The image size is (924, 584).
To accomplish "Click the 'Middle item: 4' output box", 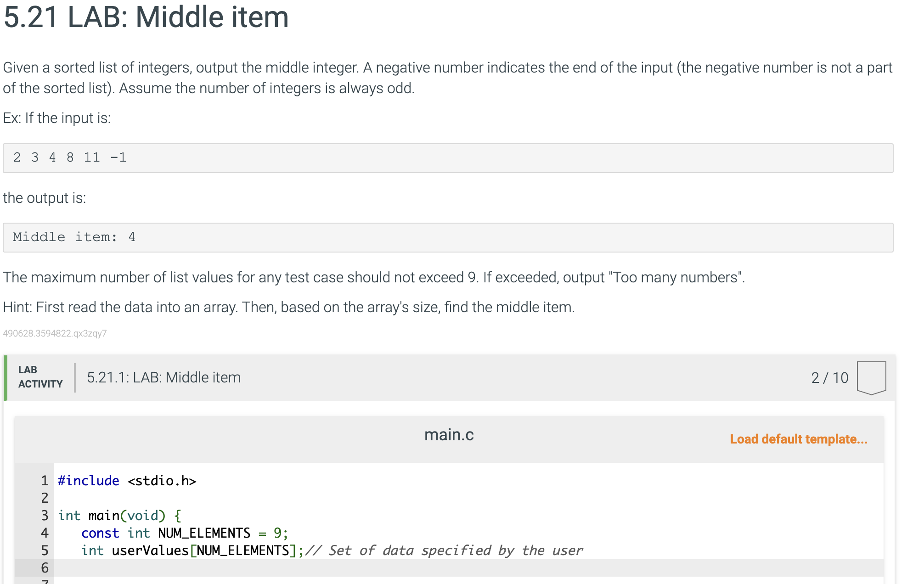I will 448,237.
